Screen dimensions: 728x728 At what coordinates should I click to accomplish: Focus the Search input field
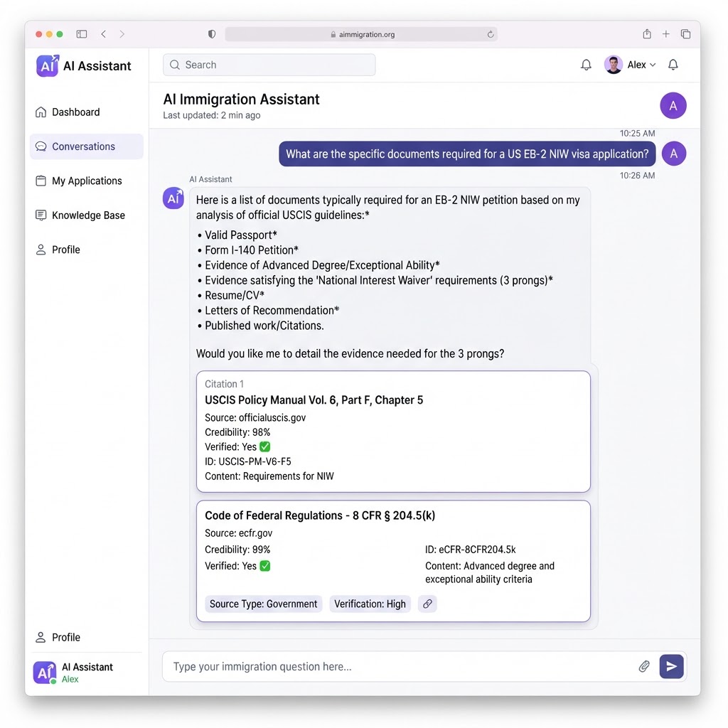click(x=269, y=65)
